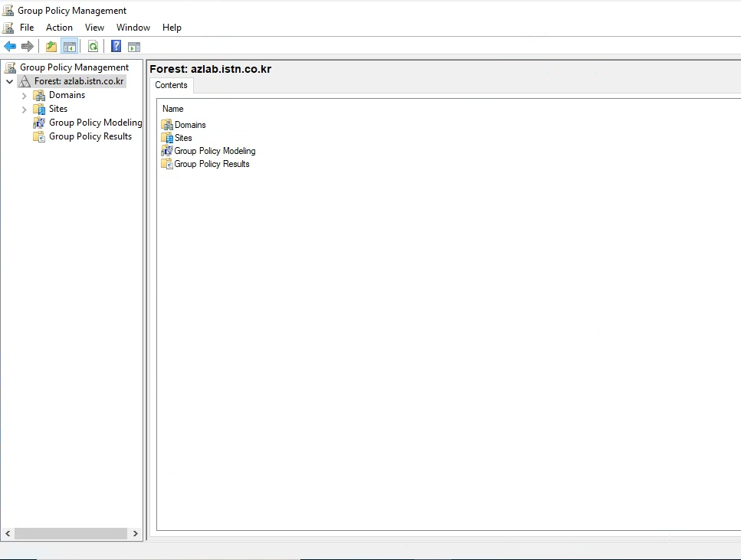Click the Group Policy Modeling icon in the tree

(x=39, y=123)
